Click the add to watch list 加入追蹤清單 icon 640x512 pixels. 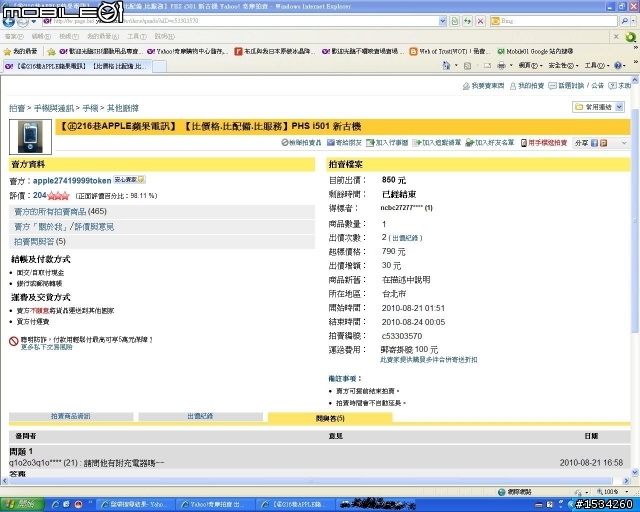coord(417,142)
